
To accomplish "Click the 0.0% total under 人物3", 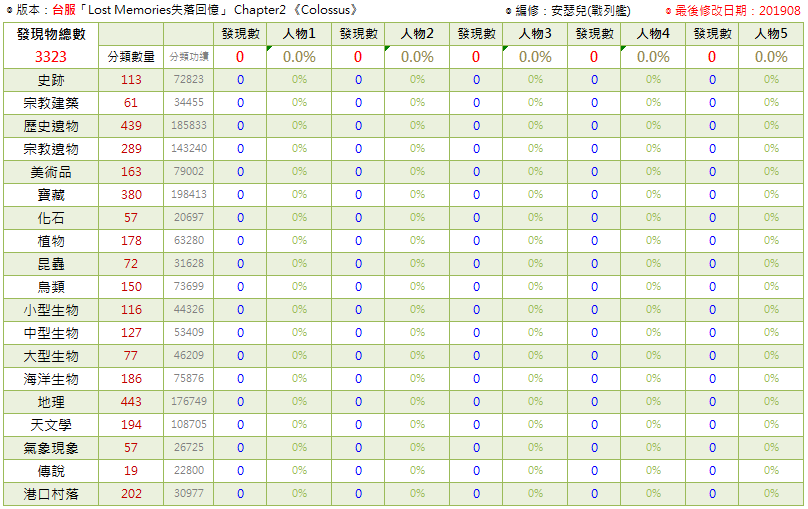I will (x=535, y=57).
